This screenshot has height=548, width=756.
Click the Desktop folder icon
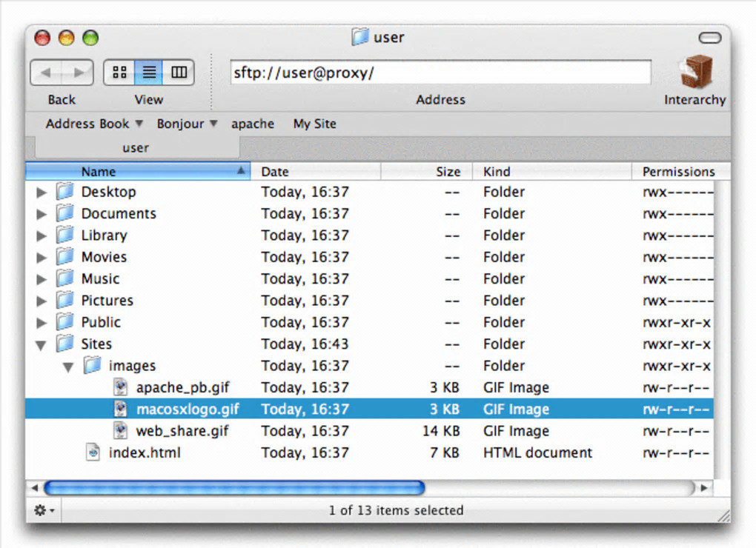pyautogui.click(x=64, y=192)
